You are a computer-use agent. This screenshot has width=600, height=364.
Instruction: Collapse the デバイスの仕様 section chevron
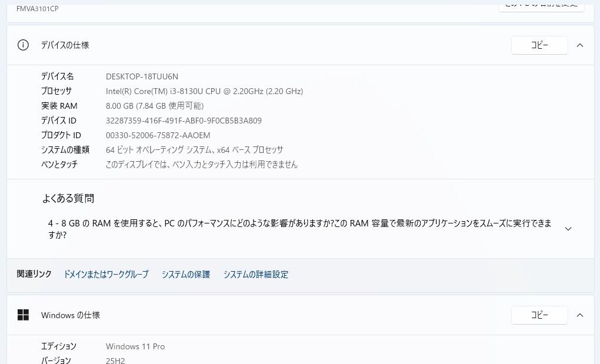pyautogui.click(x=580, y=45)
